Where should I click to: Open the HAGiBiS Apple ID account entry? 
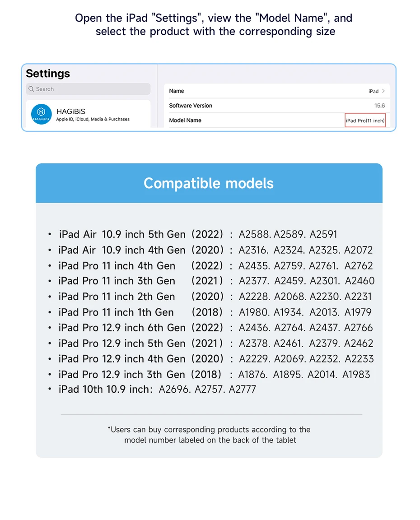tap(93, 115)
